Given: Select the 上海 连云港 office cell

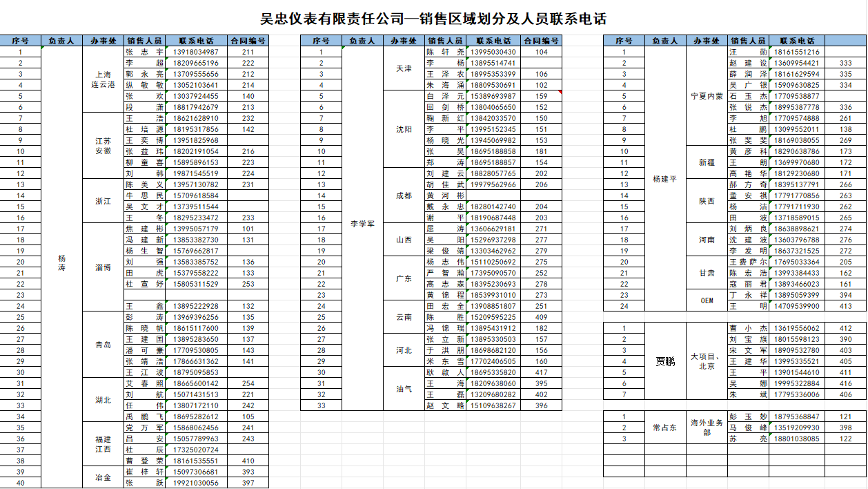Looking at the screenshot, I should (103, 79).
